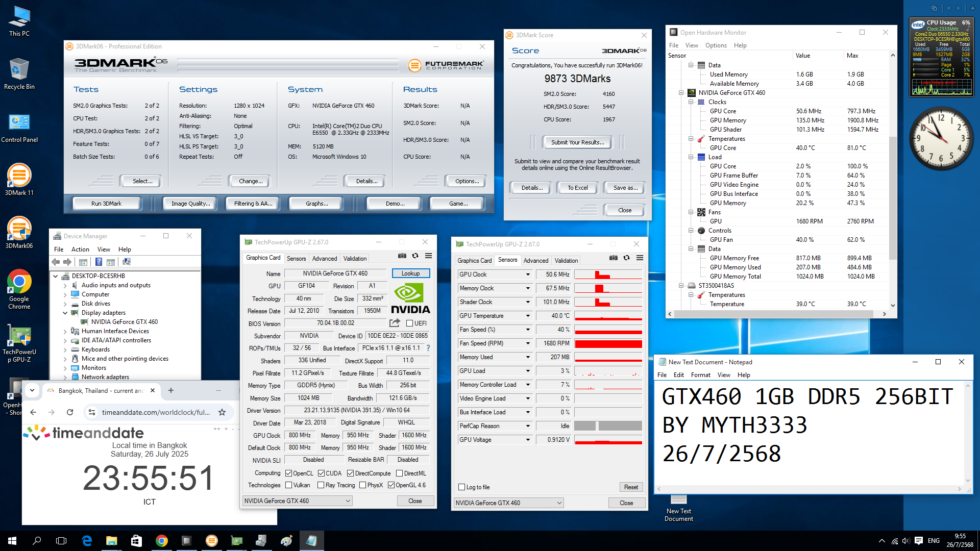Click PerfCap Reason gray bar
This screenshot has width=980, height=551.
pos(608,426)
